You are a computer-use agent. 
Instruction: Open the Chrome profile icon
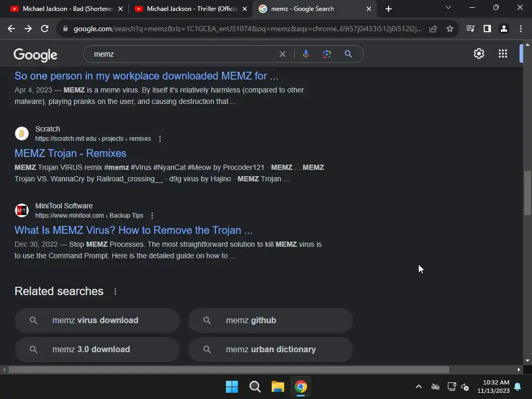tap(504, 29)
